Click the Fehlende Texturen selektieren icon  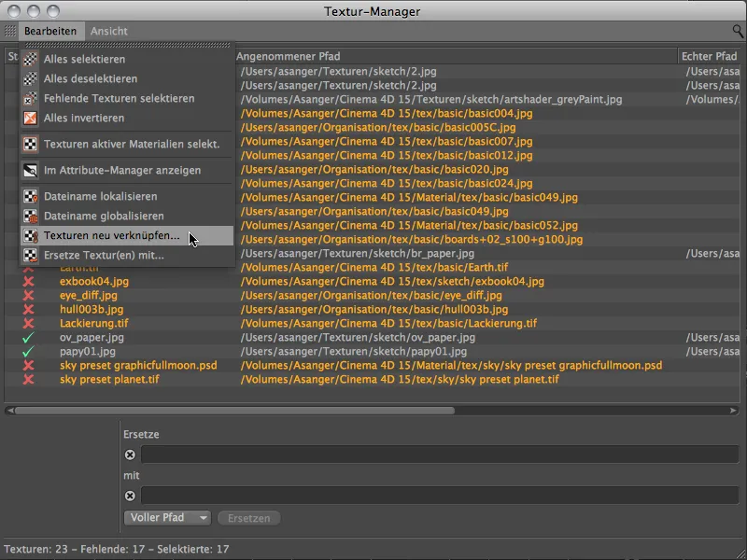click(31, 98)
